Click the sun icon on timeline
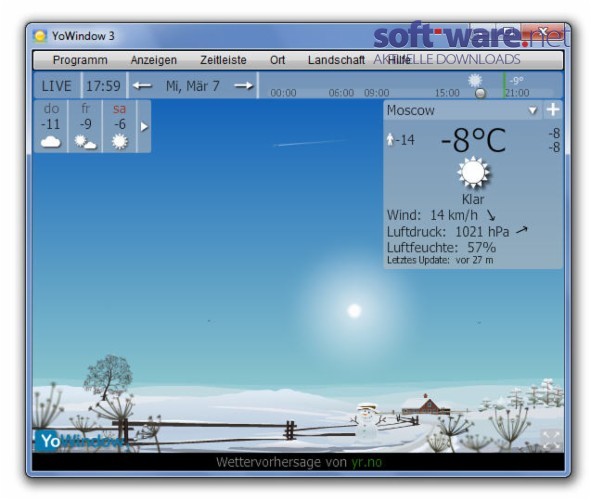591x500 pixels. pos(475,80)
